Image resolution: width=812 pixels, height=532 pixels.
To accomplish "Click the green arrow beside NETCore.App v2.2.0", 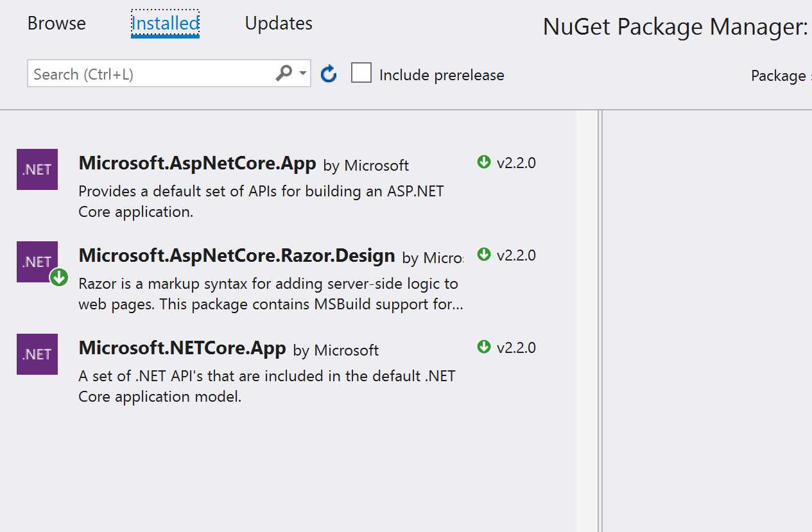I will coord(483,347).
